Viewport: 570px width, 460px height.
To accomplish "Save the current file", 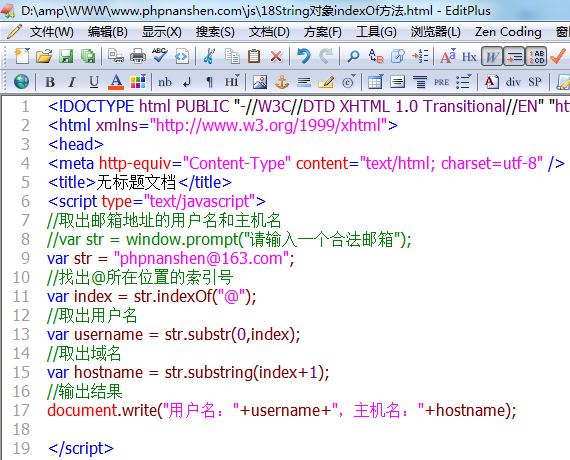I will pos(66,56).
